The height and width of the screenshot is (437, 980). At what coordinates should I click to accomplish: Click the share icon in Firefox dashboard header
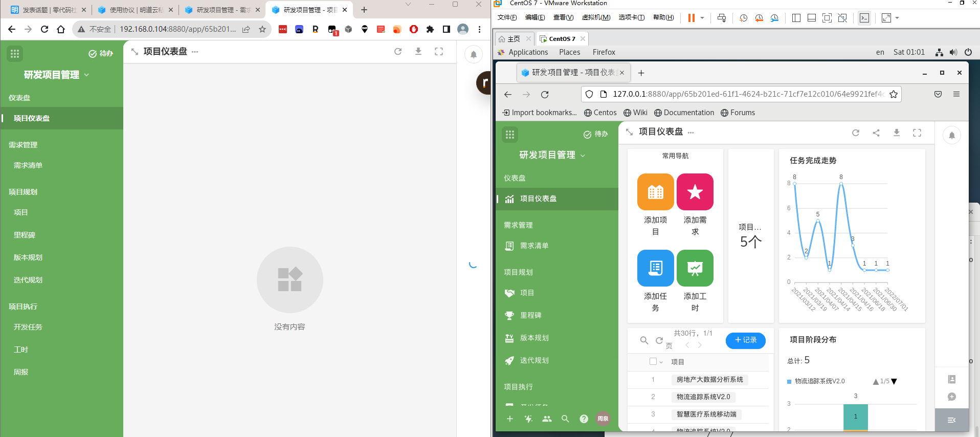pos(876,133)
